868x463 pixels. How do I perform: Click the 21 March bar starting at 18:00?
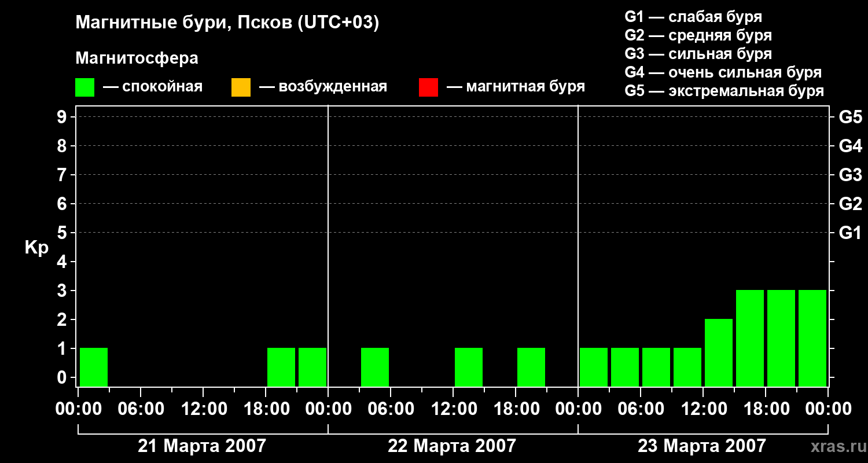[281, 367]
